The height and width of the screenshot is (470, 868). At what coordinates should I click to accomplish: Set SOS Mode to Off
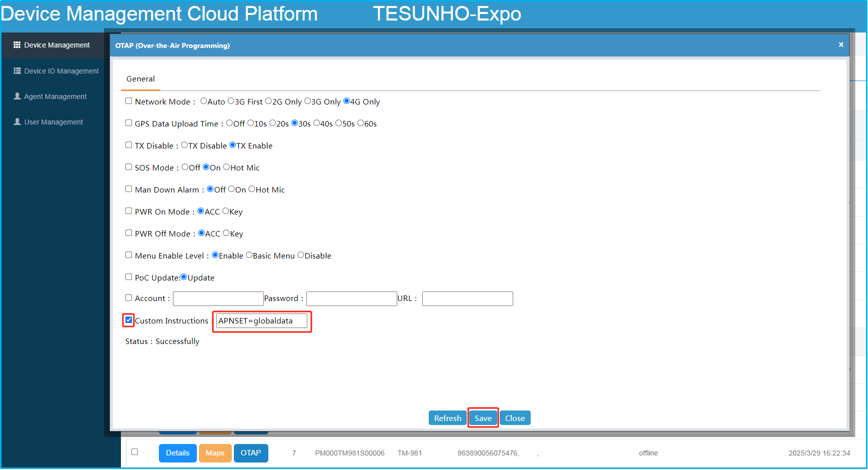[x=185, y=167]
